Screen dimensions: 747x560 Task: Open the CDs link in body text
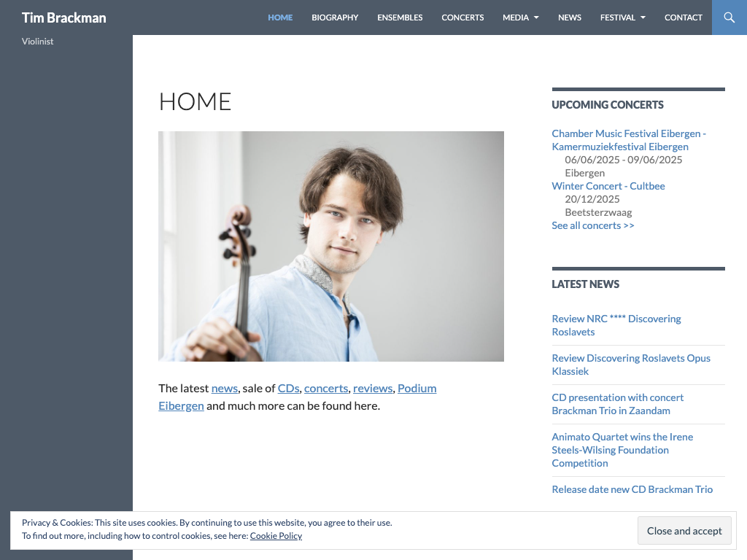pyautogui.click(x=288, y=388)
